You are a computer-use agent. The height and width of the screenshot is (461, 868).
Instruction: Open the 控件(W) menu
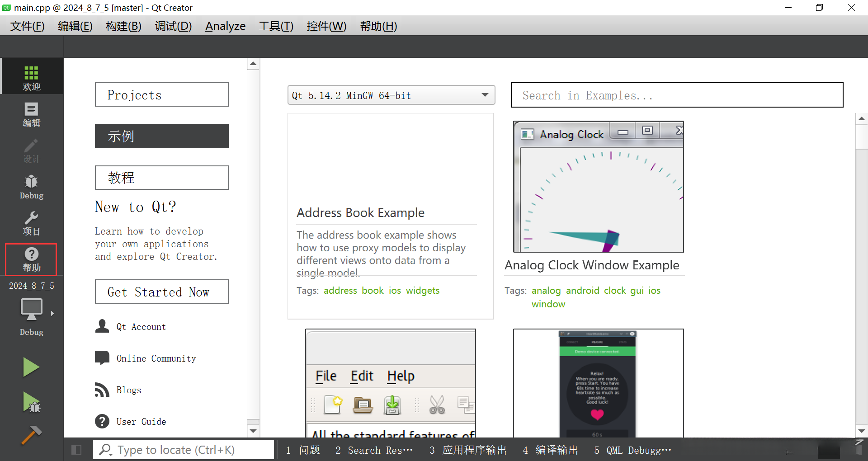coord(326,26)
